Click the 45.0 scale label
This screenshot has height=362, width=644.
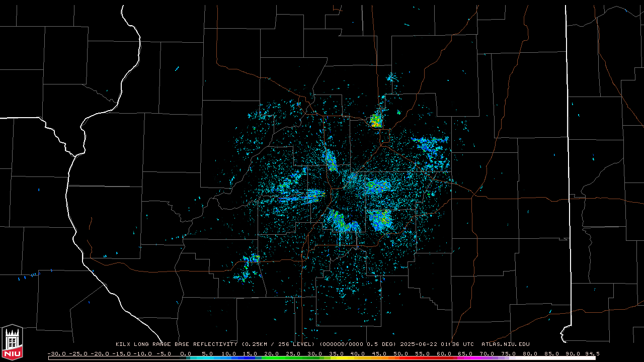pos(380,353)
